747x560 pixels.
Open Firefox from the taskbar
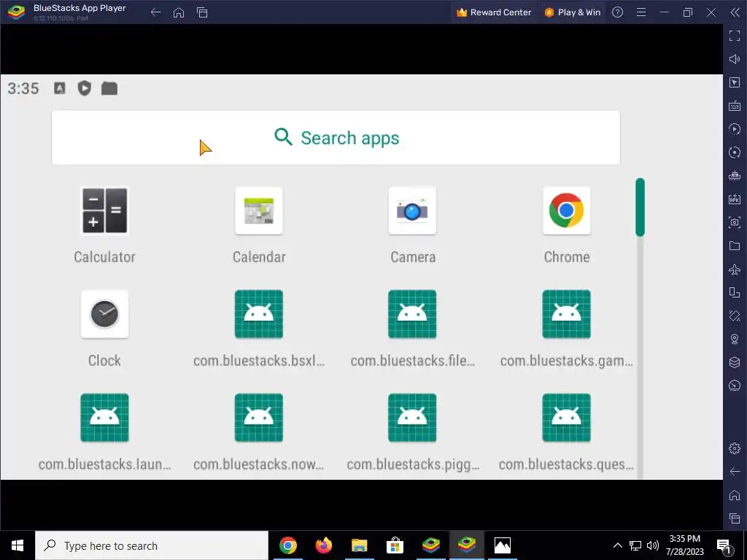(324, 545)
